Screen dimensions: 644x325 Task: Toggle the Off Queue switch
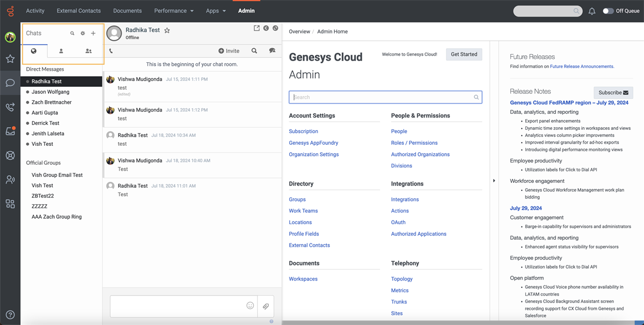click(608, 11)
